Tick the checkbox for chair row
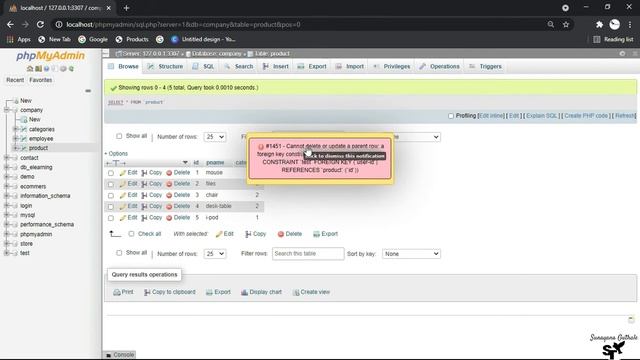Screen dimensions: 640x360 coord(111,196)
